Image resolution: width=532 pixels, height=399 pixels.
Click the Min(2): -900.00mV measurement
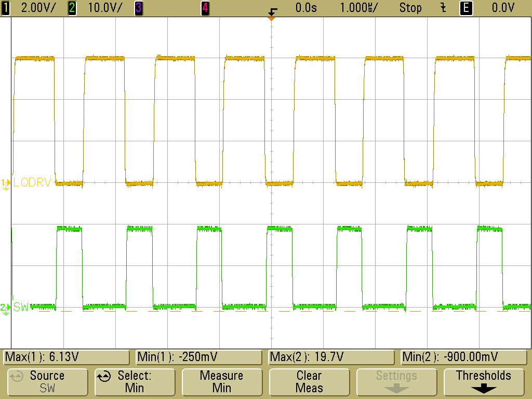[464, 357]
